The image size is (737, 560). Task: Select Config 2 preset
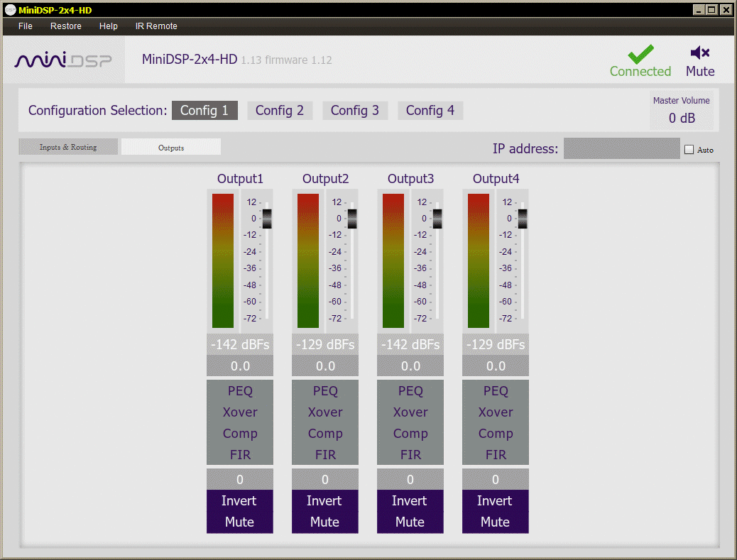280,111
